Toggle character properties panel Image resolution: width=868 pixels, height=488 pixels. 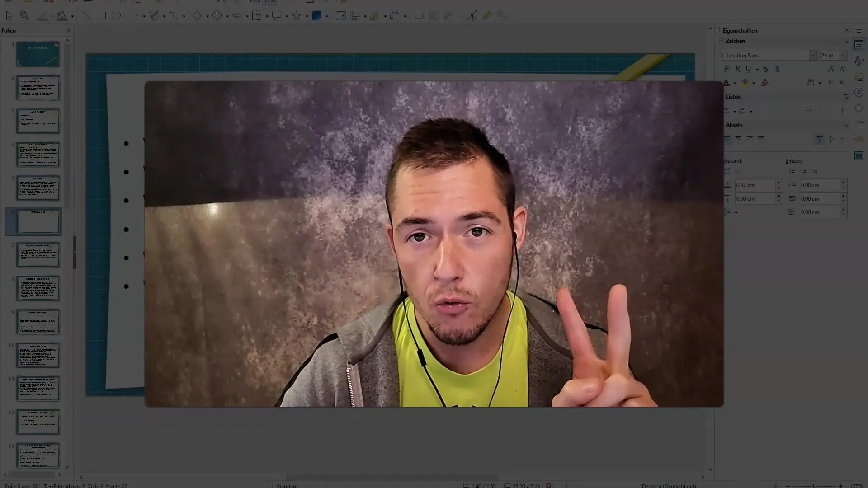(x=846, y=41)
